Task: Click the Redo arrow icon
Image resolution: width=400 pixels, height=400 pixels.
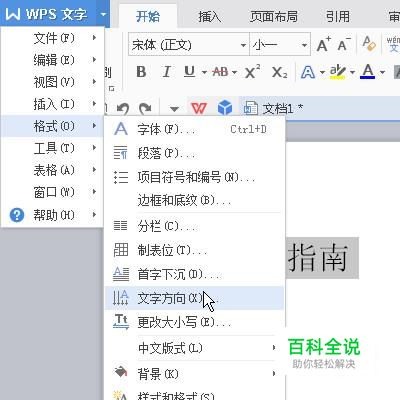Action: [x=145, y=109]
